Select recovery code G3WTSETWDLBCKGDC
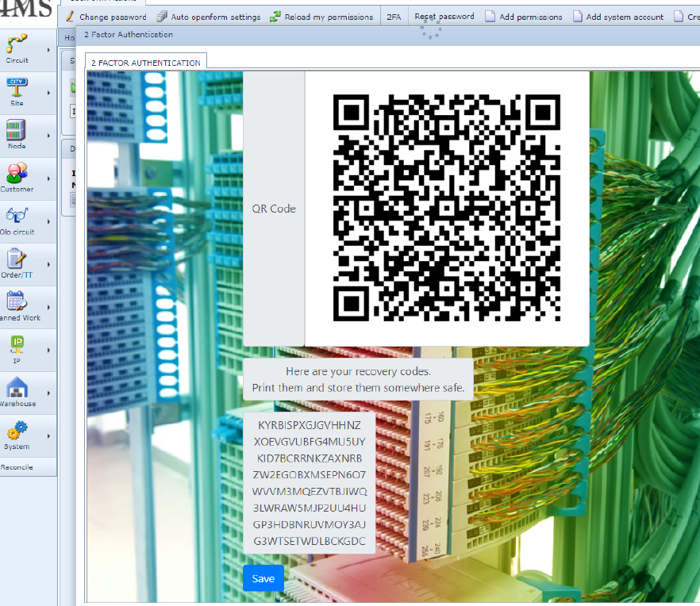700x606 pixels. point(310,541)
